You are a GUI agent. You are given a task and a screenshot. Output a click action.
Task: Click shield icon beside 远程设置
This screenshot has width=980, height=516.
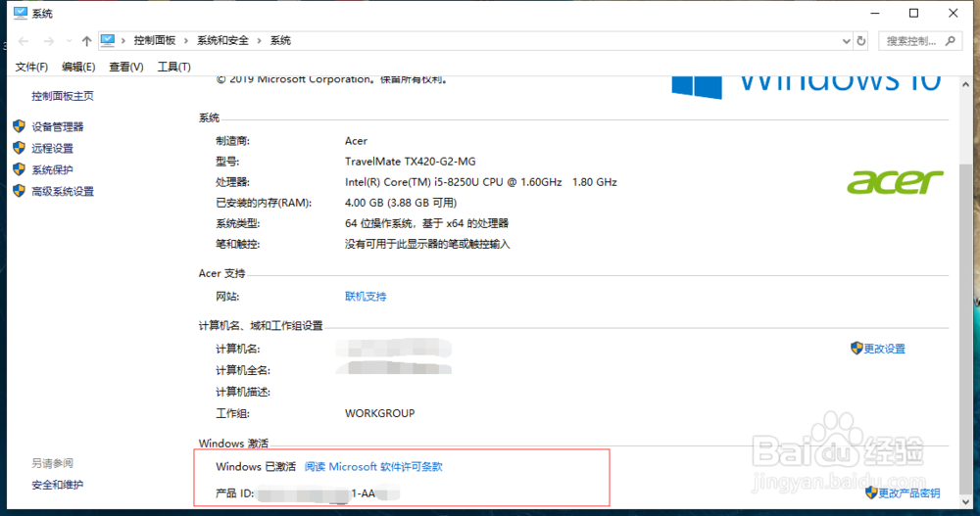[20, 148]
